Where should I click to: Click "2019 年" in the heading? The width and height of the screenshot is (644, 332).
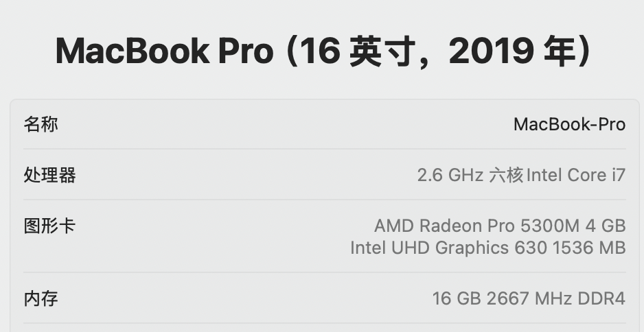click(x=508, y=51)
